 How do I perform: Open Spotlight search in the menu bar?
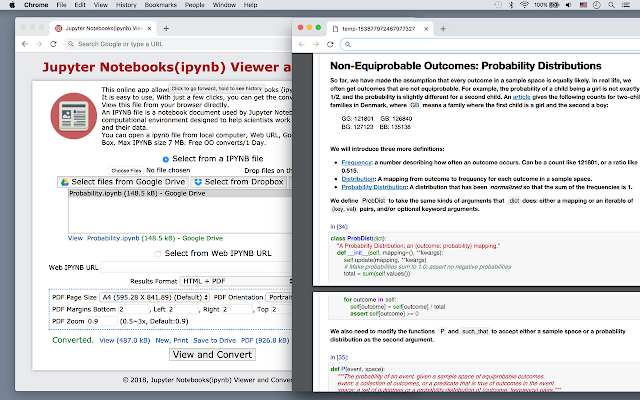click(611, 5)
